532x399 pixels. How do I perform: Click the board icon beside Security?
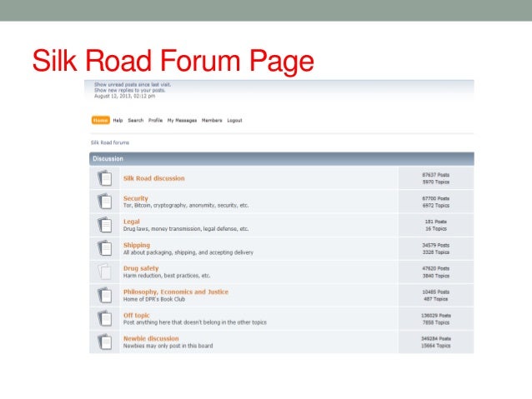[x=104, y=202]
